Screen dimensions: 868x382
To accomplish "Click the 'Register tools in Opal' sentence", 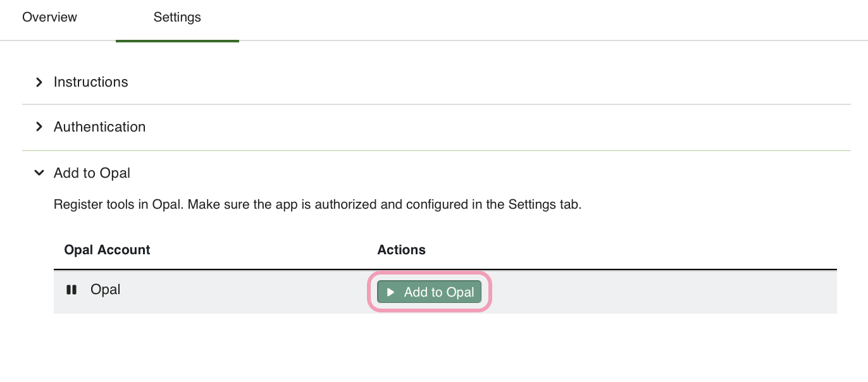I will [119, 205].
